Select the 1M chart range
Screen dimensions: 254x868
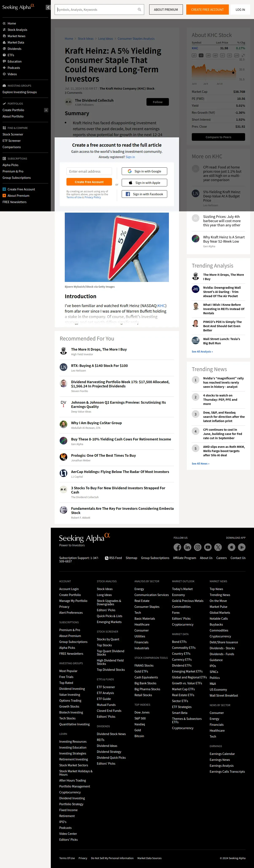[208, 55]
